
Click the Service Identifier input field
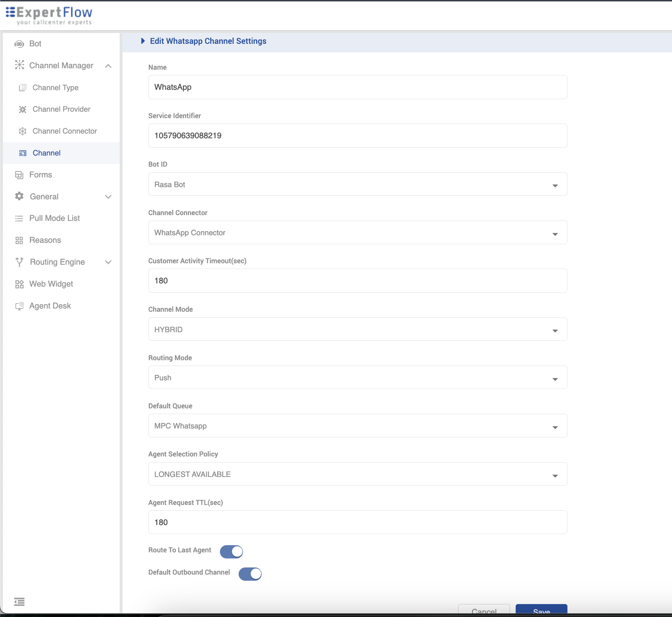(358, 136)
